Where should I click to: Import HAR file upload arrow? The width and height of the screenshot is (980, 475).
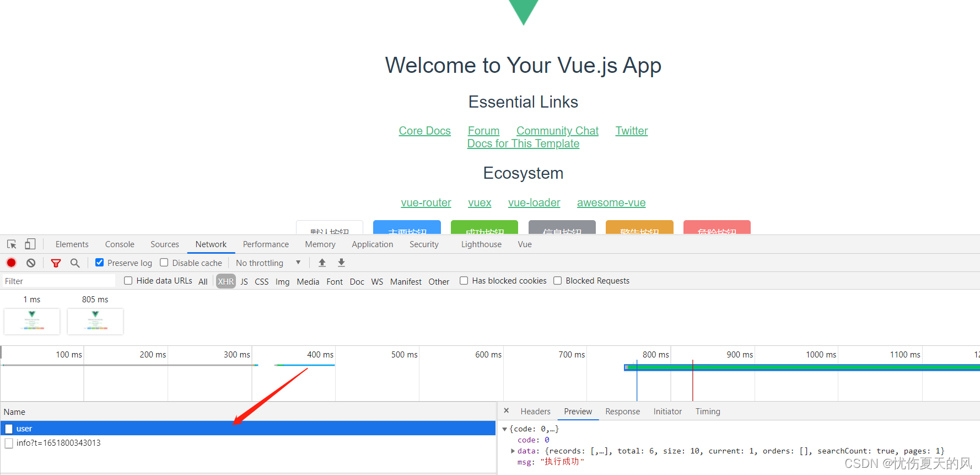pos(322,263)
